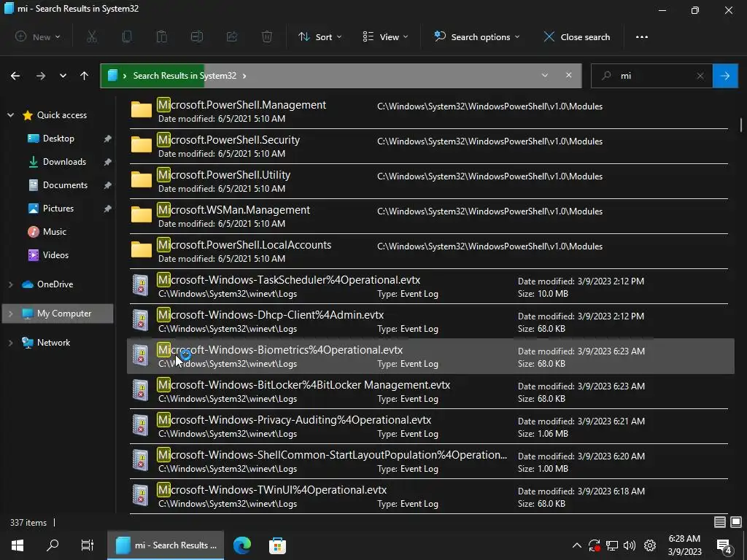Select Microsoft.WSMan.Management folder name
Image resolution: width=747 pixels, height=560 pixels.
pos(234,210)
